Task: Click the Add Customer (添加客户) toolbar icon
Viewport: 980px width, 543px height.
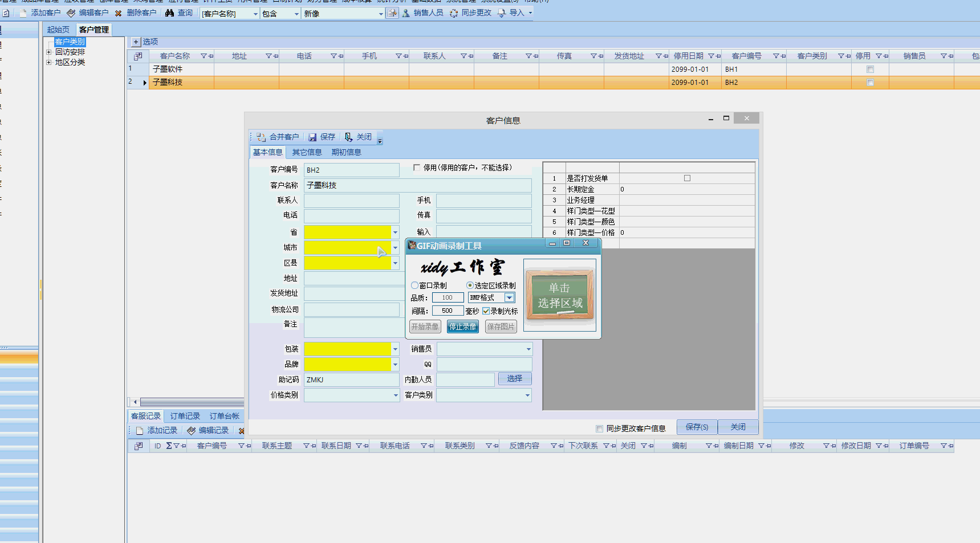Action: 23,13
